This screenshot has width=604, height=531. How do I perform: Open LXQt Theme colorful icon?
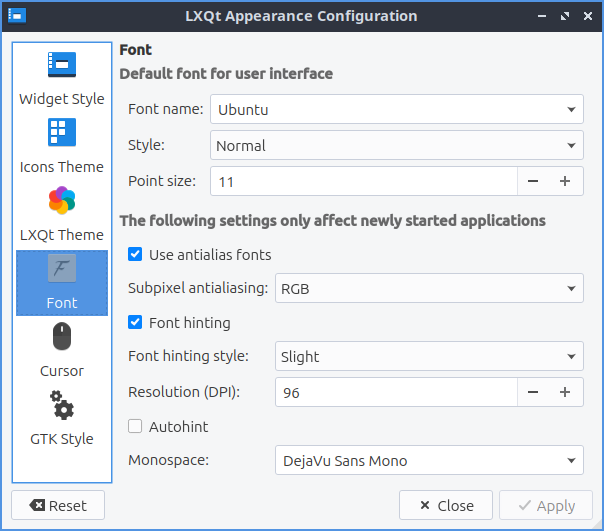(61, 201)
